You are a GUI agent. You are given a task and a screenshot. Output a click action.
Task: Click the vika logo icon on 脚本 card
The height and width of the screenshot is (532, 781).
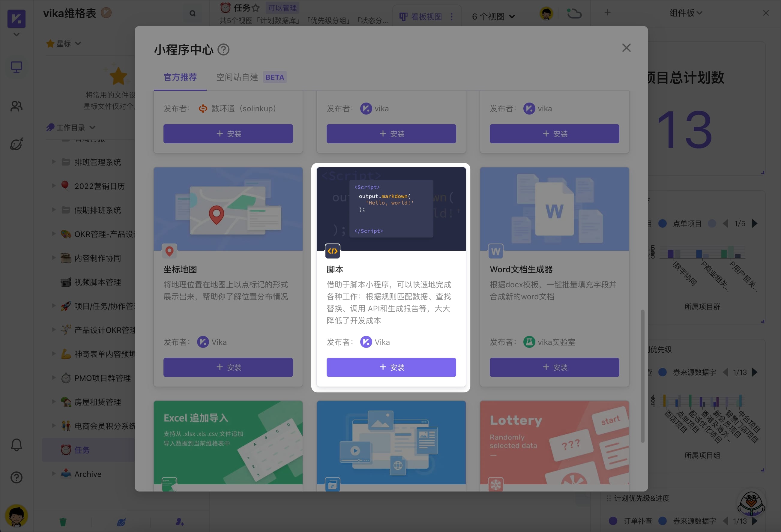(x=367, y=342)
